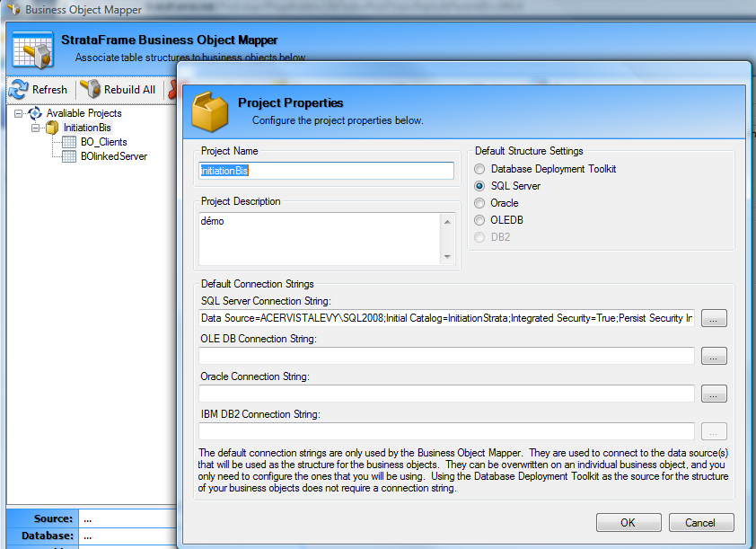Select BOlinkedServer in the project tree

coord(113,156)
